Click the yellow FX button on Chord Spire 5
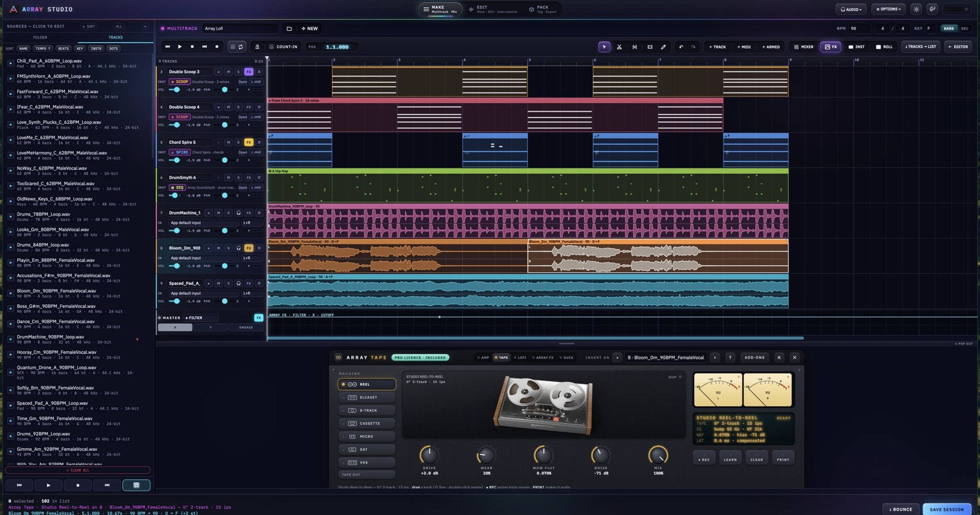The image size is (980, 515). click(249, 142)
